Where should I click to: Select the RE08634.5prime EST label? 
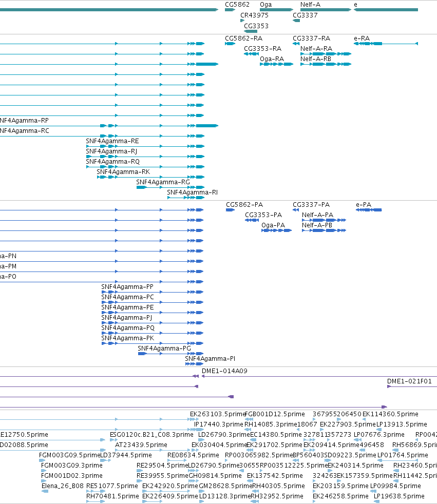click(193, 455)
